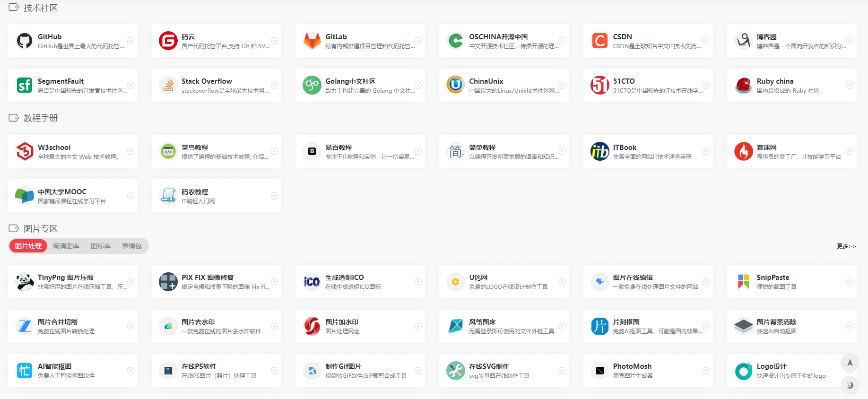Click the ChinaUnix logo icon

(456, 86)
